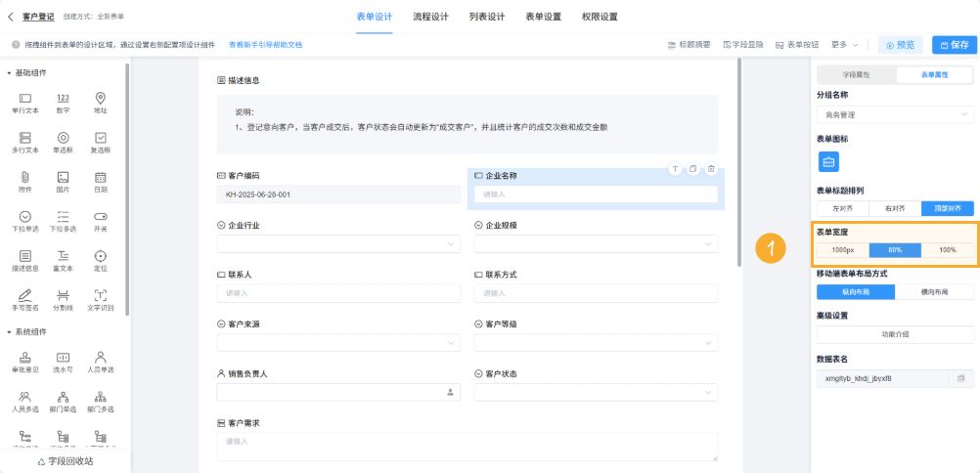Select the 人员单选 component
Image resolution: width=980 pixels, height=473 pixels.
pos(100,362)
